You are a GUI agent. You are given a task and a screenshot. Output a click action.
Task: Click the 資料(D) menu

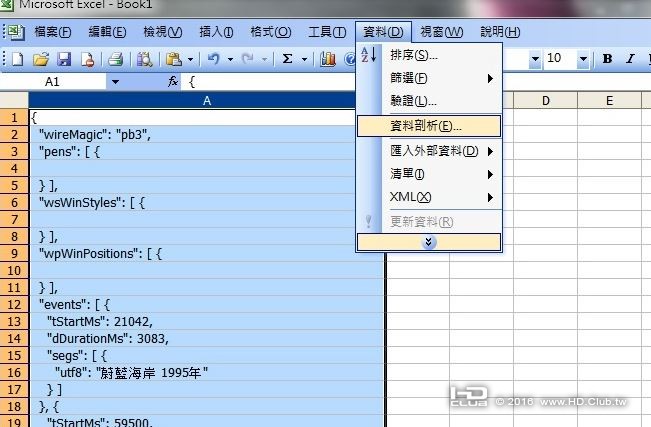point(383,32)
